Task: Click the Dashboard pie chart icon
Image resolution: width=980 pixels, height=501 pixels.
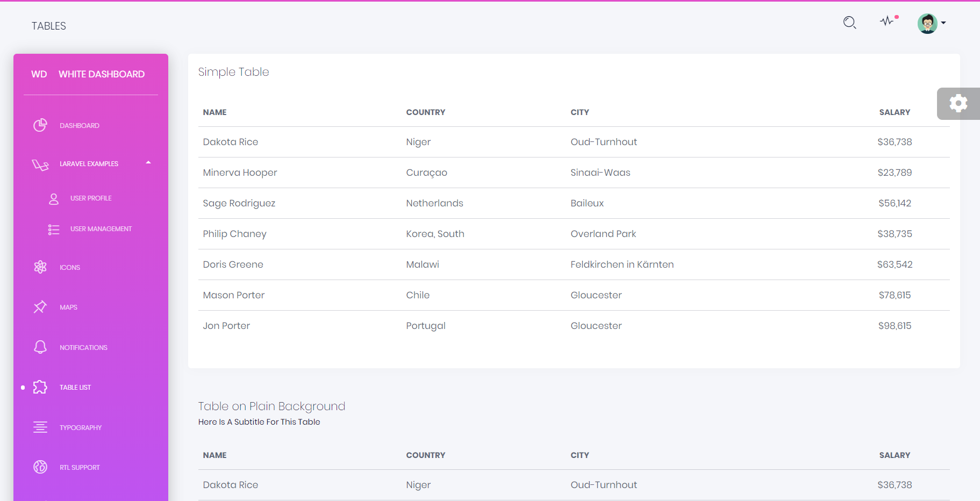Action: click(40, 125)
